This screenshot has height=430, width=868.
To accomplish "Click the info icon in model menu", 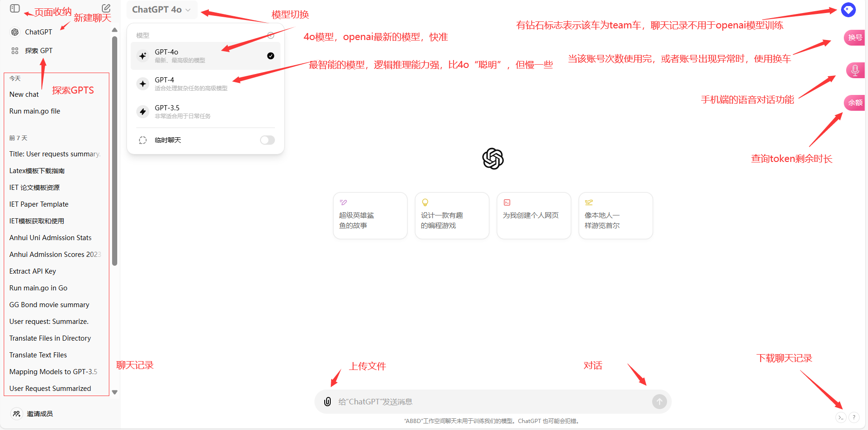I will pyautogui.click(x=271, y=35).
